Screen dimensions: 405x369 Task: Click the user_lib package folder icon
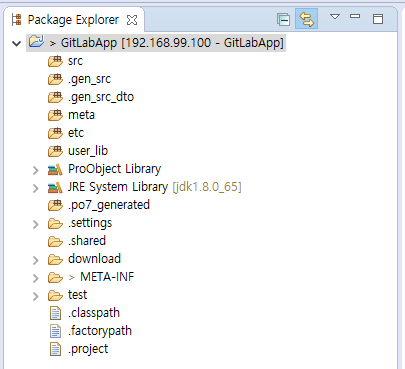click(55, 151)
